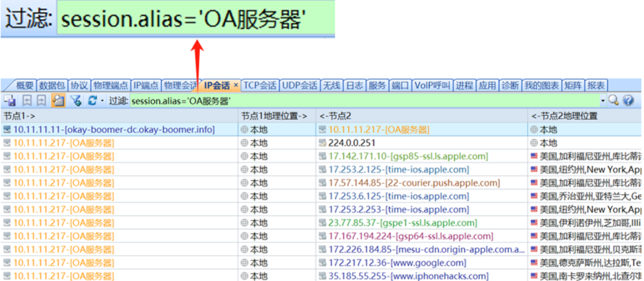Image resolution: width=644 pixels, height=281 pixels.
Task: Switch to the 报表 tab
Action: (x=596, y=85)
